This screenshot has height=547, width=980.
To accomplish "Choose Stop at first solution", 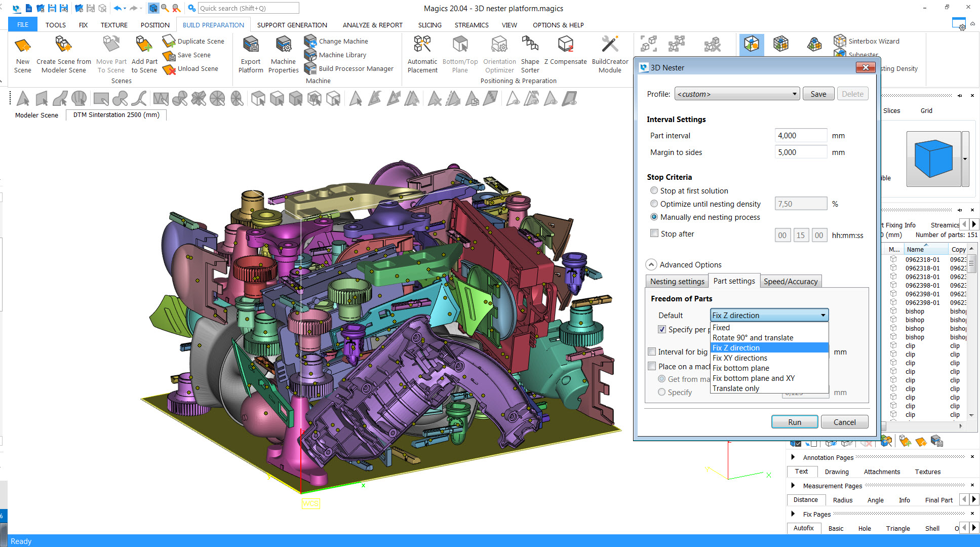I will (654, 190).
